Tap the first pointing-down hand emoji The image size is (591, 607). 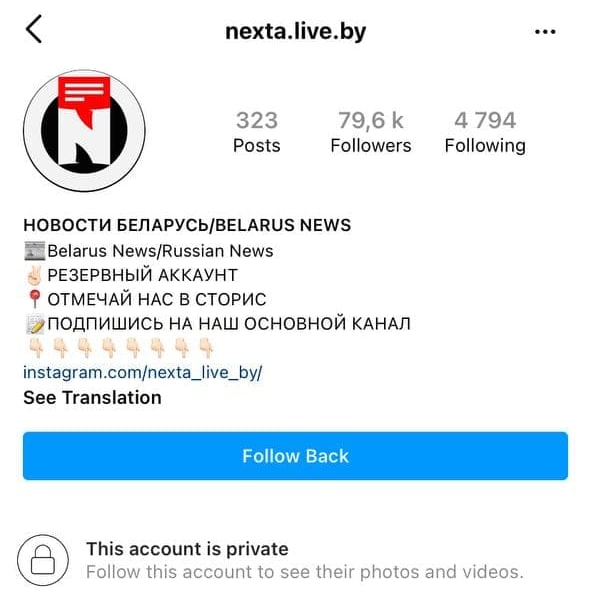pos(37,348)
